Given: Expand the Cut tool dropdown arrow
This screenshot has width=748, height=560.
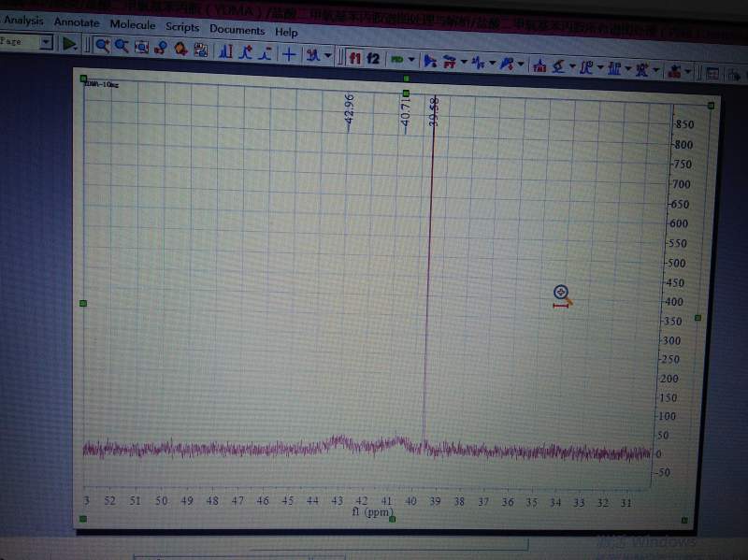Looking at the screenshot, I should [x=328, y=56].
